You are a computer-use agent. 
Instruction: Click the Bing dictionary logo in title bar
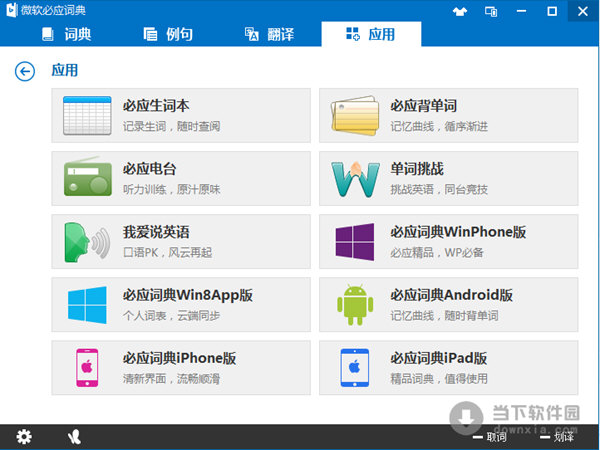(x=12, y=10)
